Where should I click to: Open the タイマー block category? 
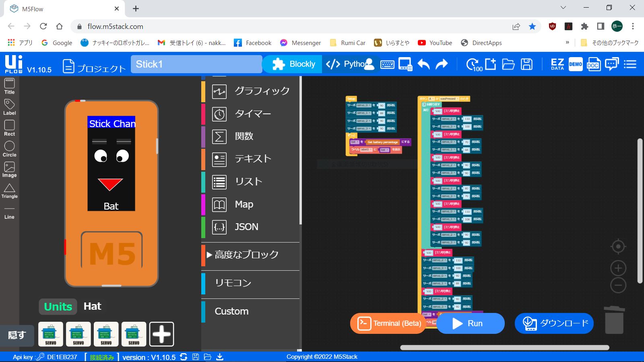point(252,114)
